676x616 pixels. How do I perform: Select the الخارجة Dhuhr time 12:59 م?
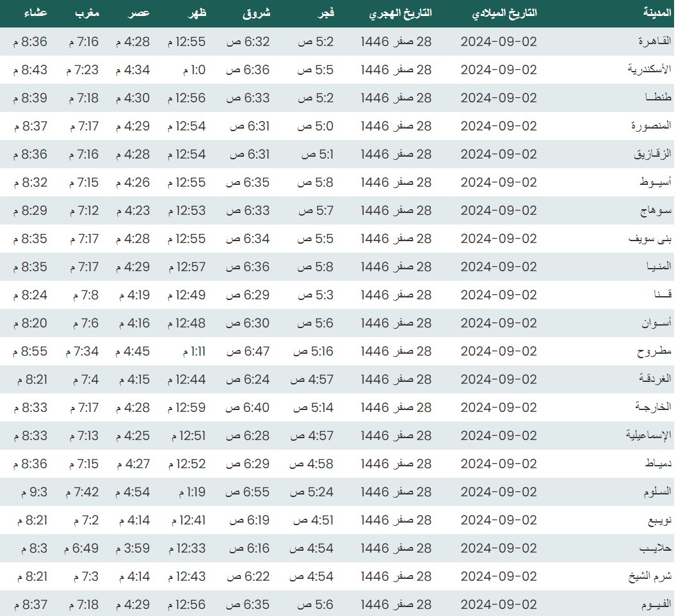186,407
